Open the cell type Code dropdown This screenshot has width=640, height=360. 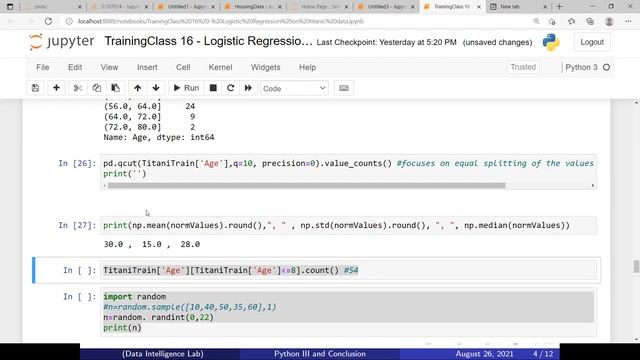[x=294, y=89]
